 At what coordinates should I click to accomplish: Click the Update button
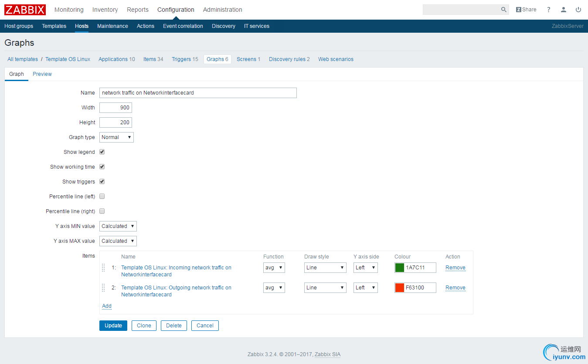(x=113, y=326)
